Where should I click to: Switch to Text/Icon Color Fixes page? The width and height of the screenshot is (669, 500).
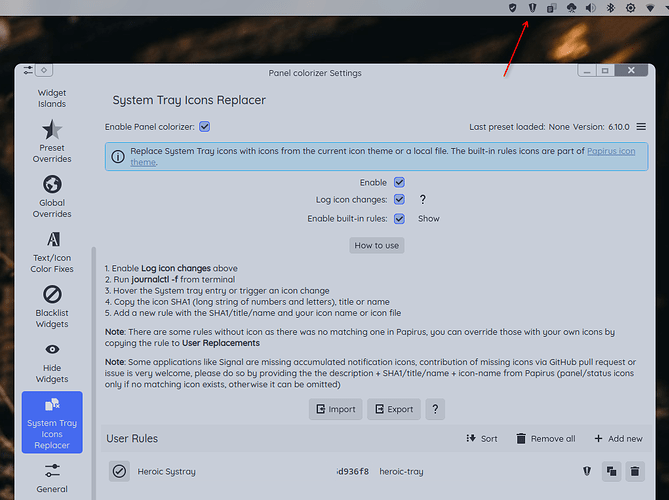52,250
